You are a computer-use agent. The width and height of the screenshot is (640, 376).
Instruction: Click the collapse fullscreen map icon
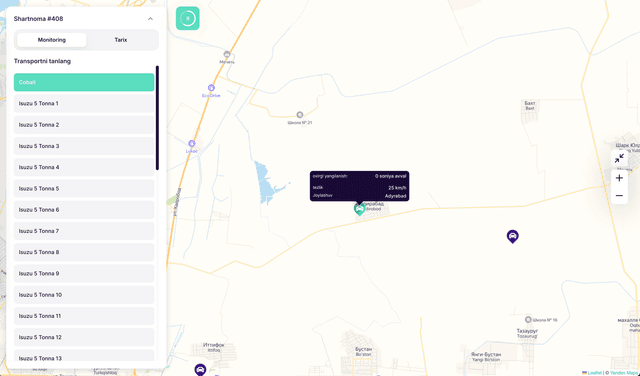point(619,158)
